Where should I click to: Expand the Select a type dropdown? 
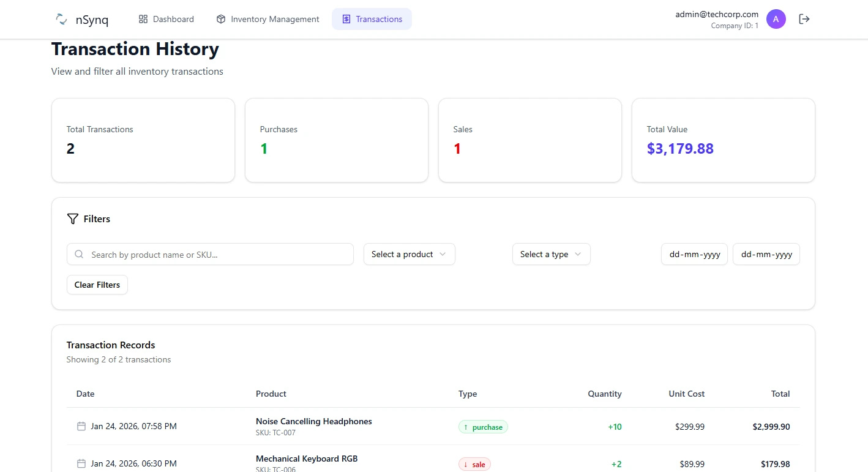tap(551, 254)
